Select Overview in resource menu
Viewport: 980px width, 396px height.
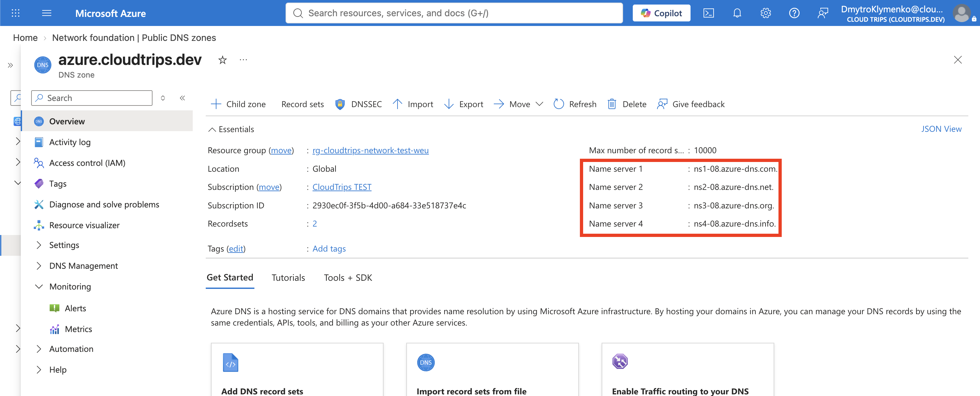[107, 121]
